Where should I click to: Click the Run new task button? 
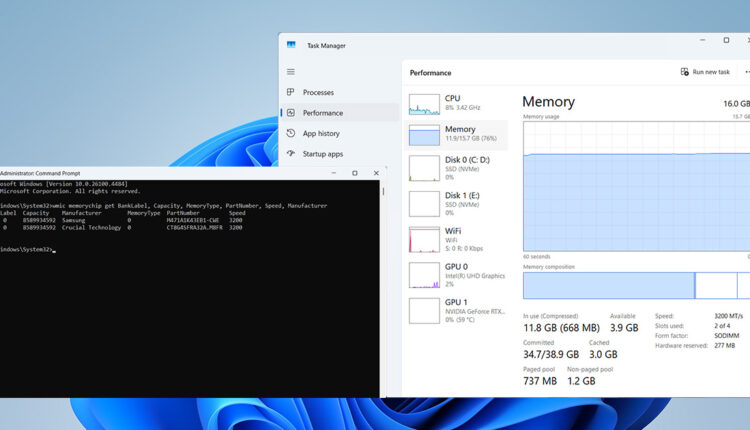[x=704, y=72]
